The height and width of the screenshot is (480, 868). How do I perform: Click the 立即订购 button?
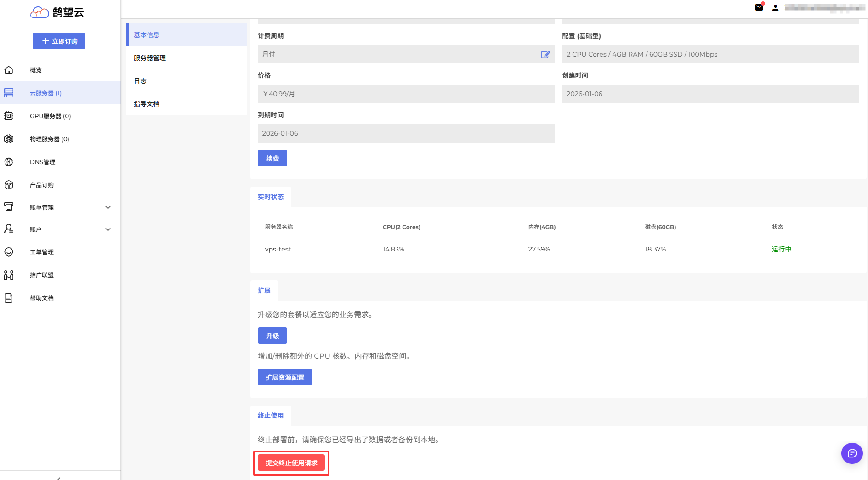(59, 41)
